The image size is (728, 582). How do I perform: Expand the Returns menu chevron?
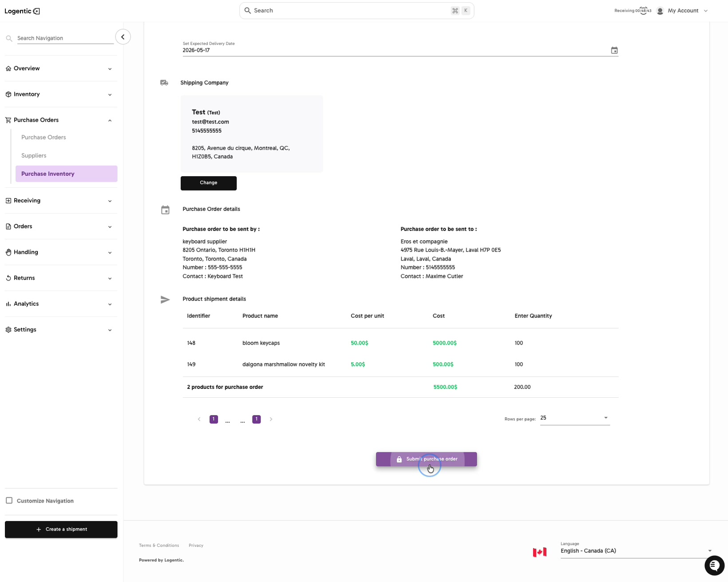tap(110, 278)
